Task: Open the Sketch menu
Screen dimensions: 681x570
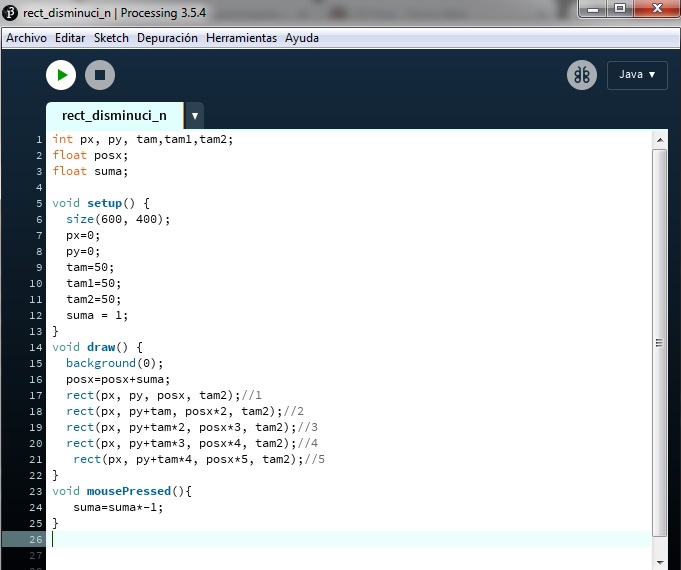Action: [111, 38]
